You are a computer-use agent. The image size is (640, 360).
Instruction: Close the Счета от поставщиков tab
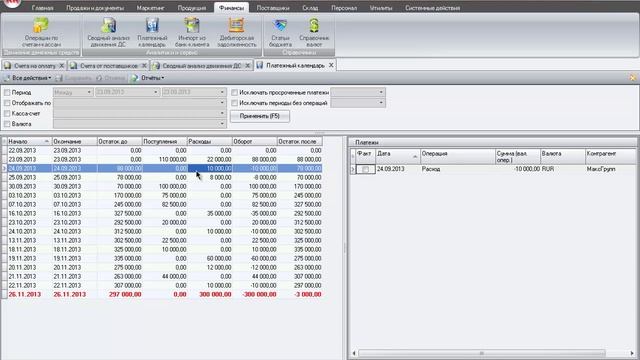tap(144, 65)
